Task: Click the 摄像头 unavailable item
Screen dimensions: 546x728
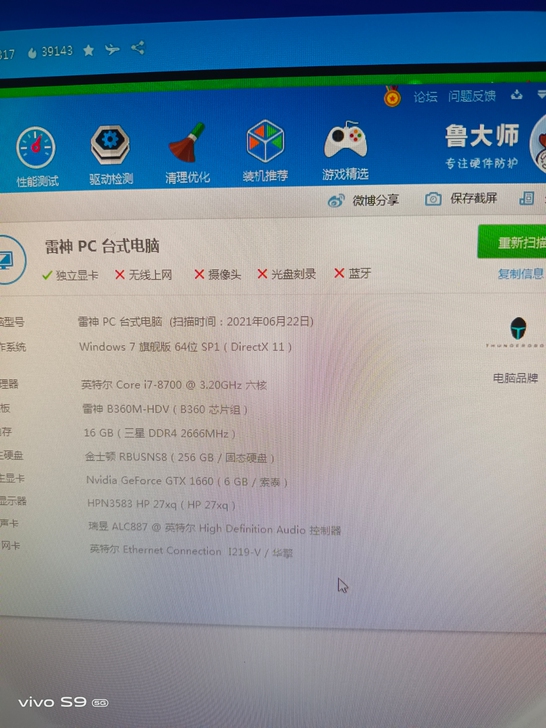Action: pos(217,274)
